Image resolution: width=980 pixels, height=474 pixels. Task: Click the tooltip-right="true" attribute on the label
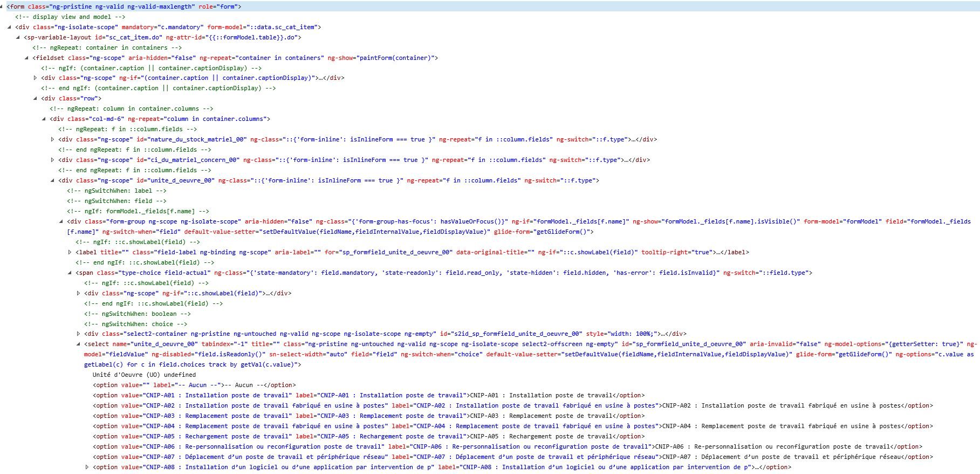pos(677,252)
